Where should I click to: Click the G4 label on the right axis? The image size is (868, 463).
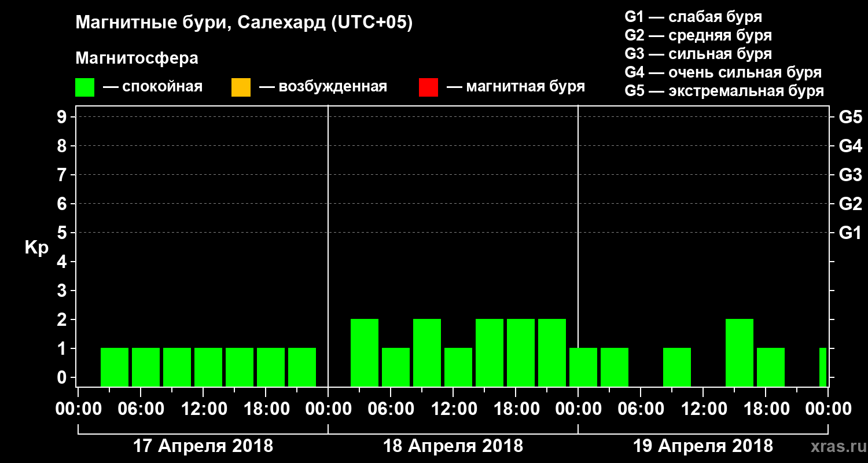851,146
